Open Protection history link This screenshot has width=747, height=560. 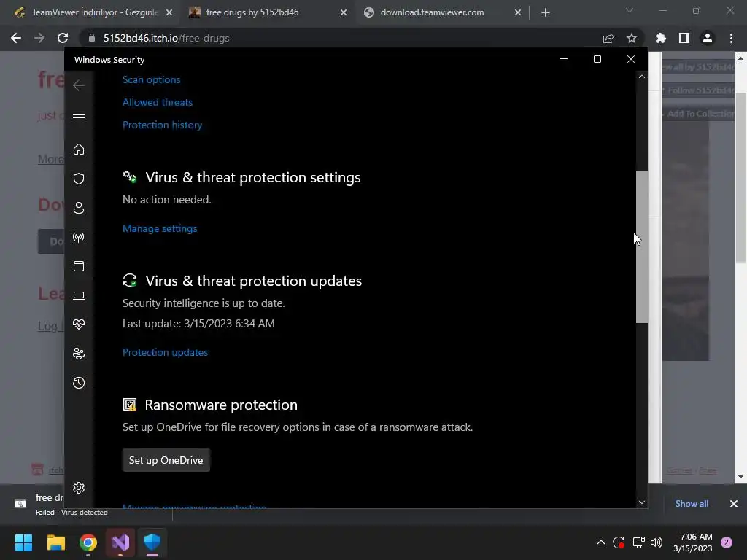tap(162, 125)
